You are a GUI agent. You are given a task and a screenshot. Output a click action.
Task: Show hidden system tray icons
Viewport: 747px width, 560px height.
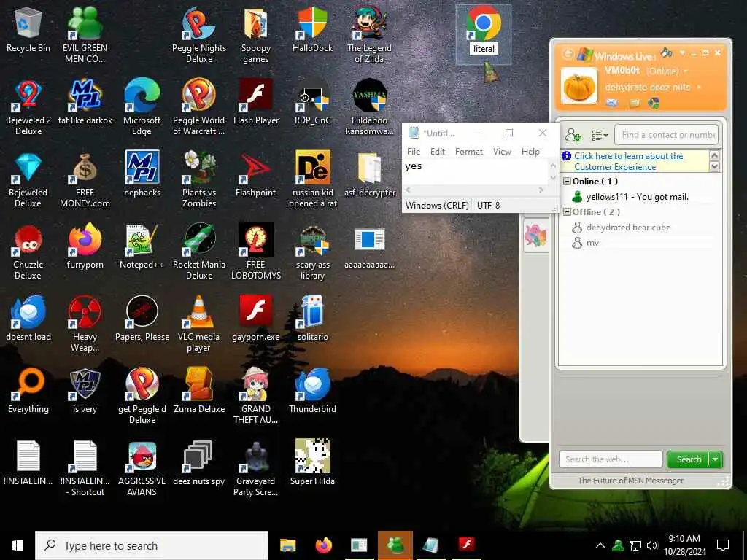point(600,545)
